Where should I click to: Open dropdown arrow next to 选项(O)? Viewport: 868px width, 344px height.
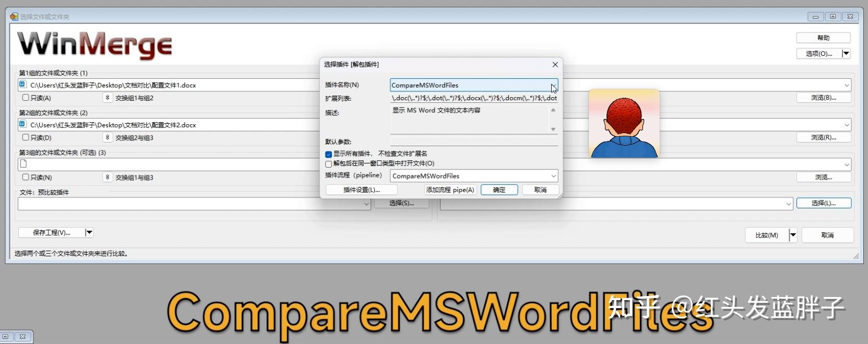(x=846, y=53)
